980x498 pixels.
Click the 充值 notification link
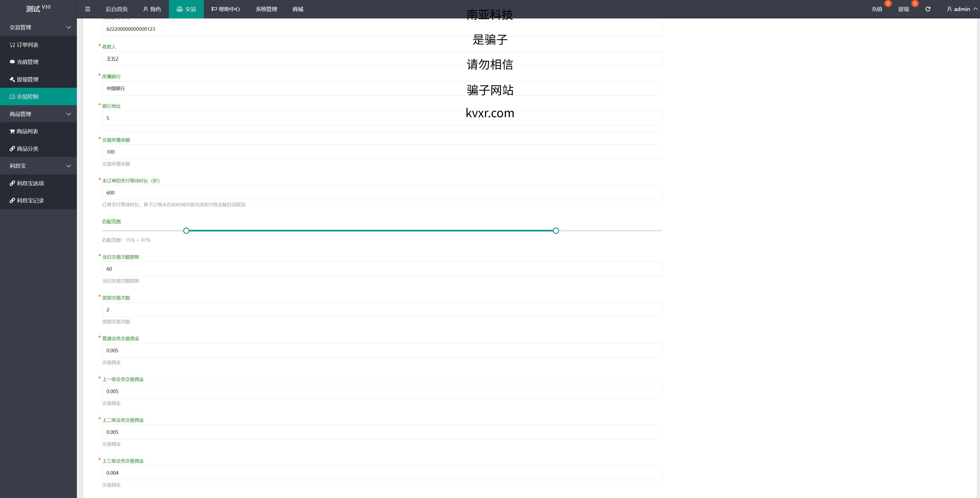(876, 9)
